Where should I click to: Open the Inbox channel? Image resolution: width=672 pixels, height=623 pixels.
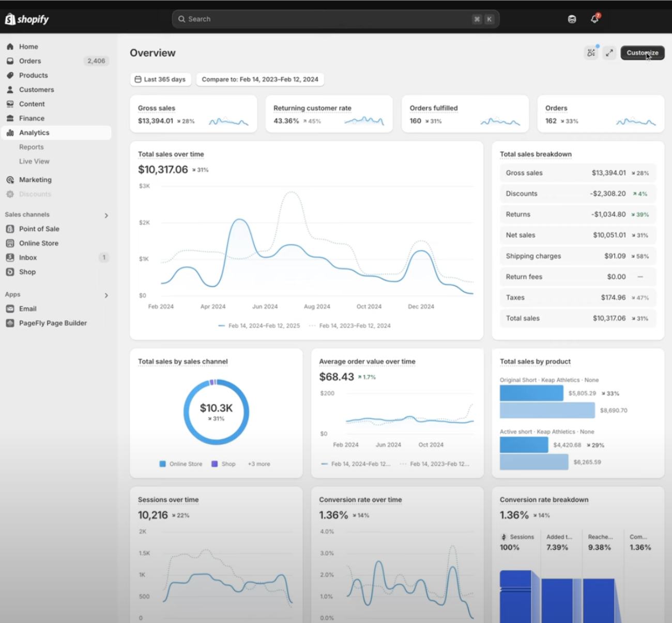pyautogui.click(x=28, y=257)
